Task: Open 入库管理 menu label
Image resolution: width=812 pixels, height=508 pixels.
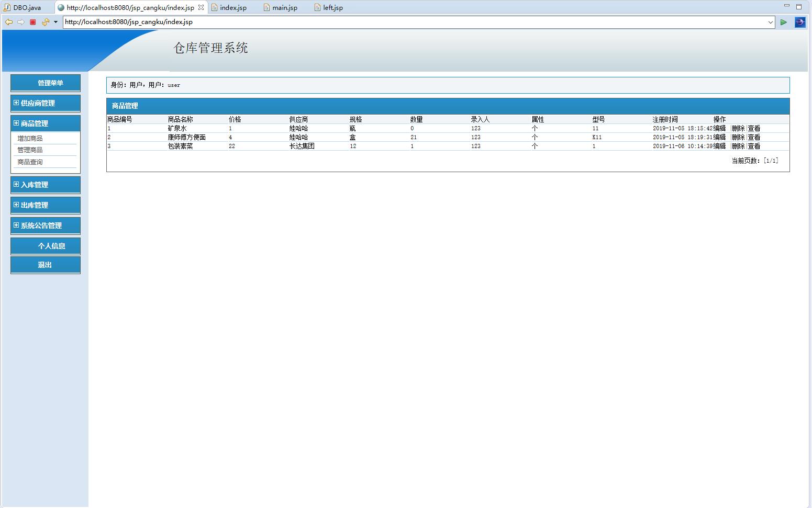Action: [x=35, y=185]
